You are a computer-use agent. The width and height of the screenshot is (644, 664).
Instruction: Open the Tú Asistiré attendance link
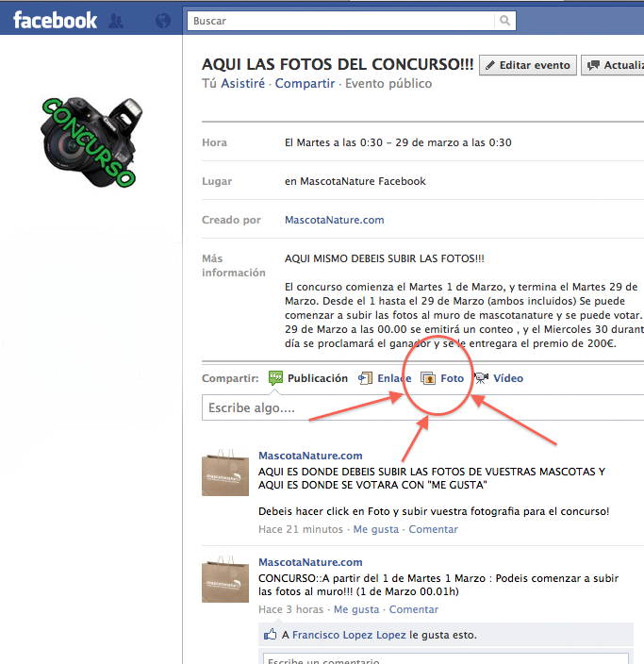(233, 84)
